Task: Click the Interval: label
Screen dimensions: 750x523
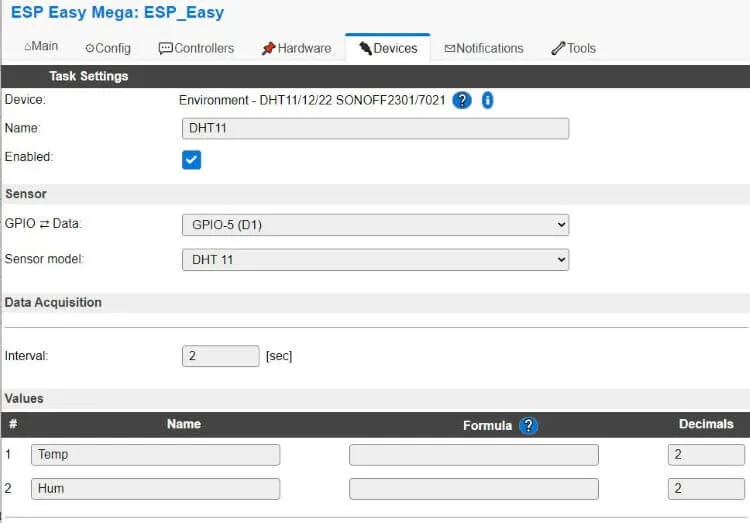Action: (x=26, y=356)
